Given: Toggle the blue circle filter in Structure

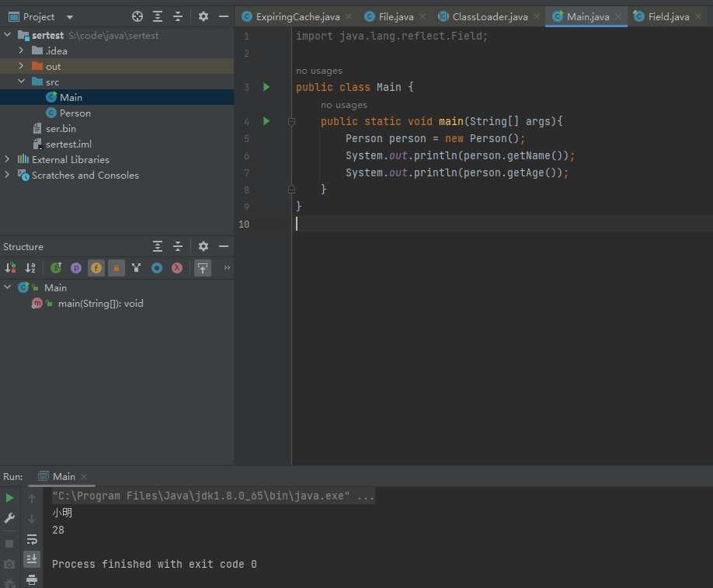Looking at the screenshot, I should pos(157,268).
